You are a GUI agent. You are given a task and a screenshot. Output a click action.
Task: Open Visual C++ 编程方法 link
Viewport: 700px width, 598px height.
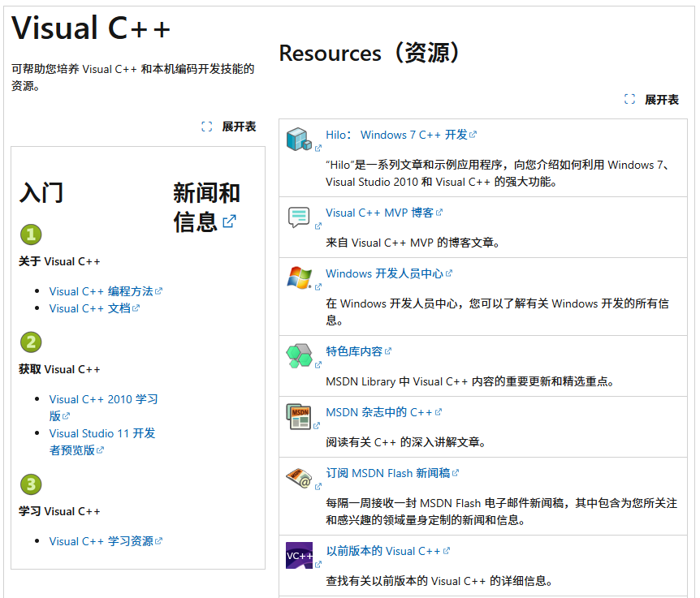106,291
